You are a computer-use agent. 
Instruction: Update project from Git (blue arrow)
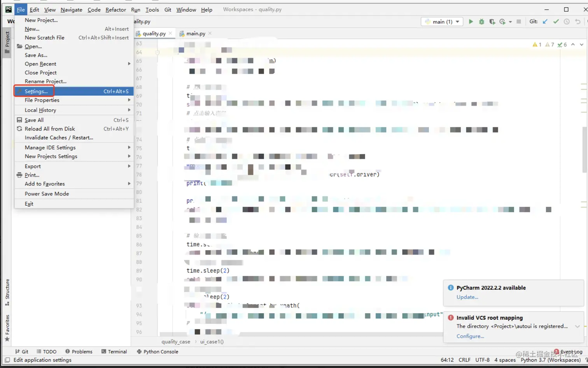(x=545, y=22)
